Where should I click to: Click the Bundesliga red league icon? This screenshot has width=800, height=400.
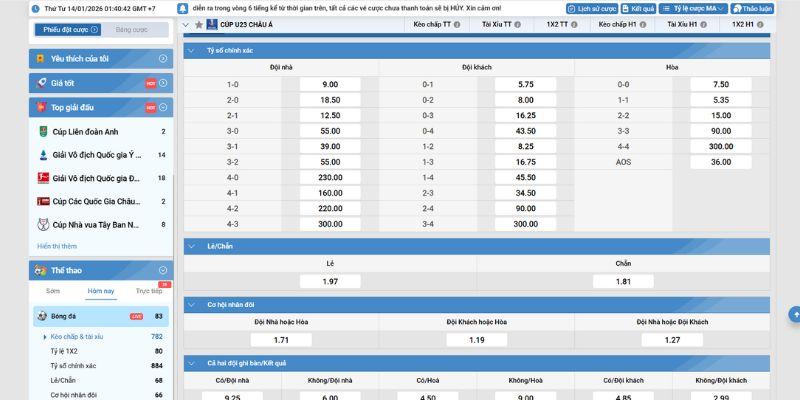pyautogui.click(x=43, y=178)
